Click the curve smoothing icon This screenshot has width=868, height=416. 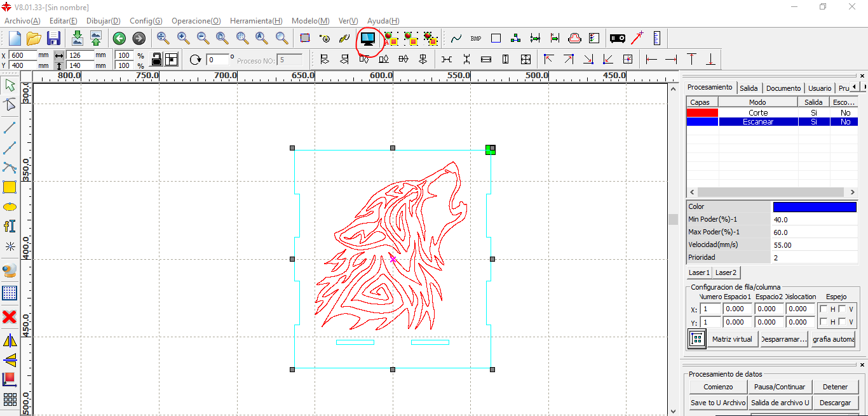[x=456, y=39]
